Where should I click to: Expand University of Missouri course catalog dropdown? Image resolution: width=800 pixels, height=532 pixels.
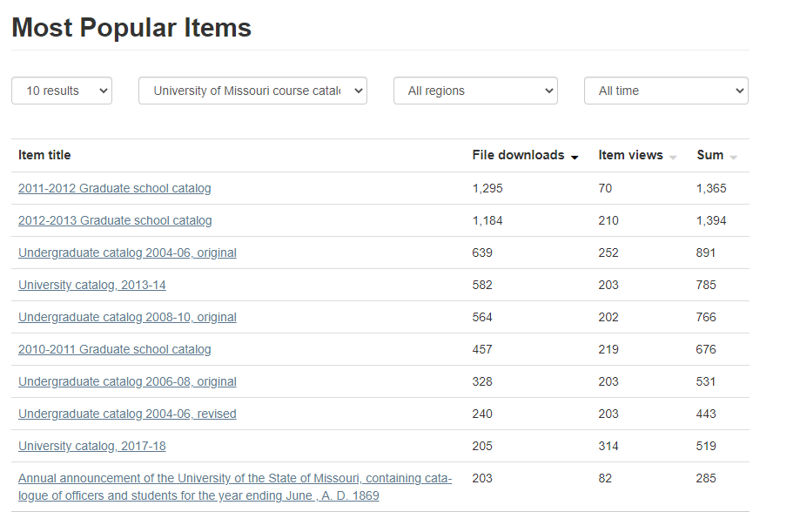click(252, 91)
